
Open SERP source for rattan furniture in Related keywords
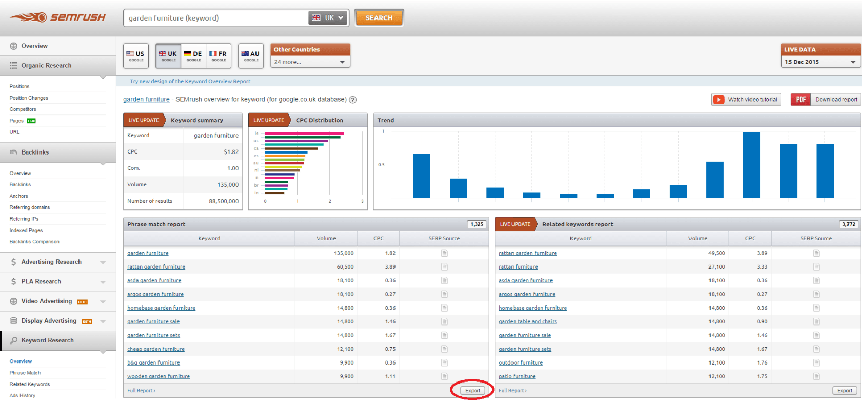(816, 267)
